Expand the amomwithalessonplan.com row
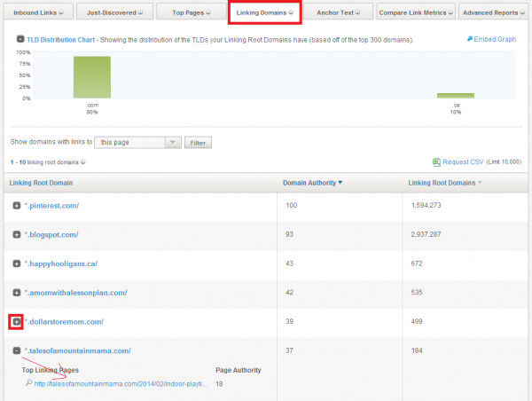 17,293
